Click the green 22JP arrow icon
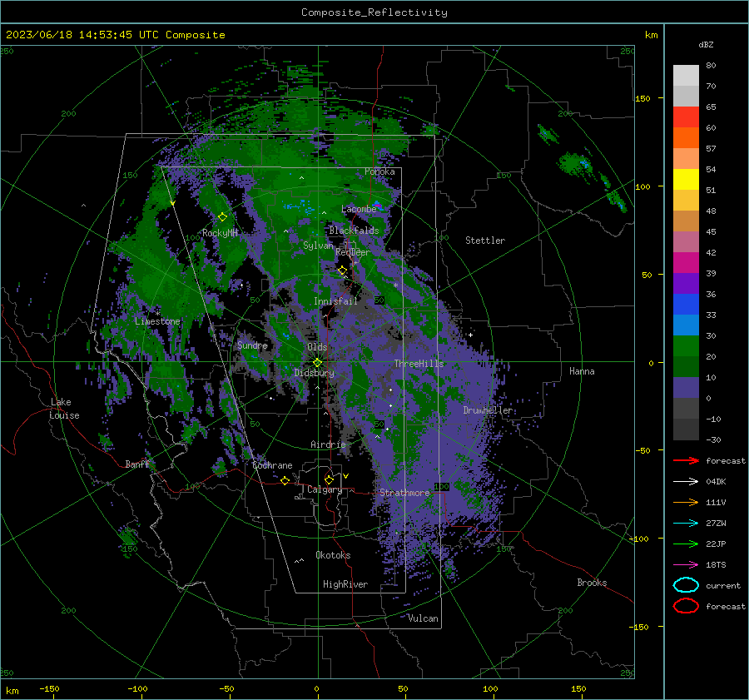Screen dimensions: 749x700 coord(686,544)
